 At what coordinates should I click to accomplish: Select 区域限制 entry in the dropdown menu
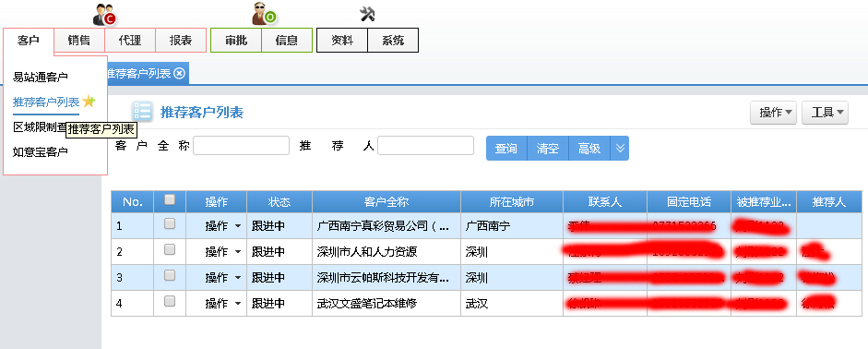pos(40,126)
